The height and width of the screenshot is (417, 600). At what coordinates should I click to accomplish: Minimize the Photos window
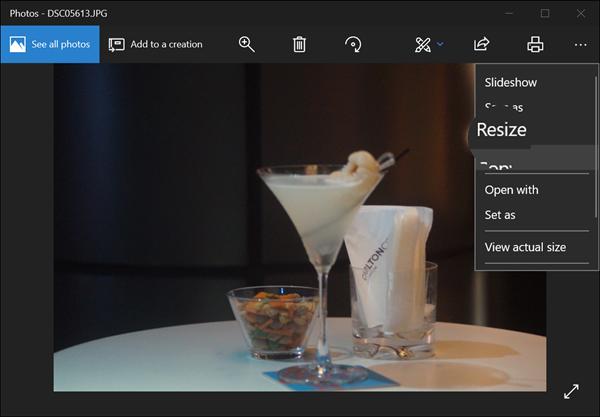[x=510, y=13]
